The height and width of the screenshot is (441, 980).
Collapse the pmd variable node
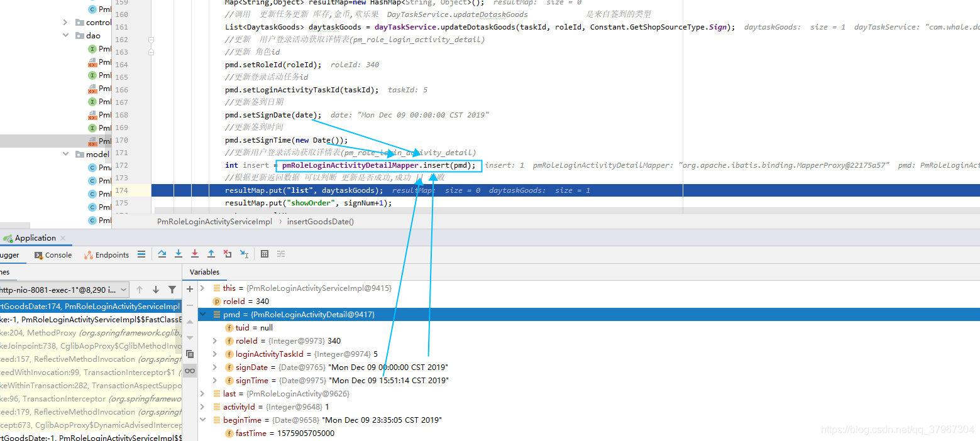[202, 314]
